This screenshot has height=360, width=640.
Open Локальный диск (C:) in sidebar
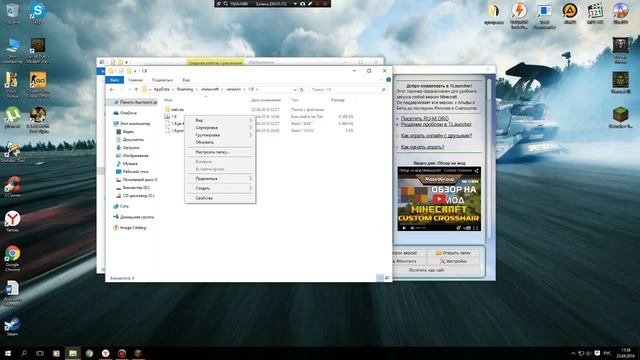pyautogui.click(x=137, y=180)
